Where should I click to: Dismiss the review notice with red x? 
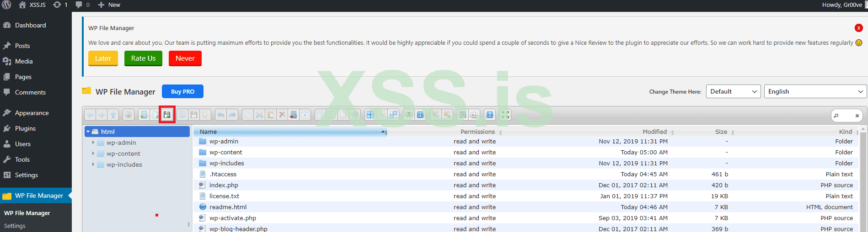(x=858, y=28)
